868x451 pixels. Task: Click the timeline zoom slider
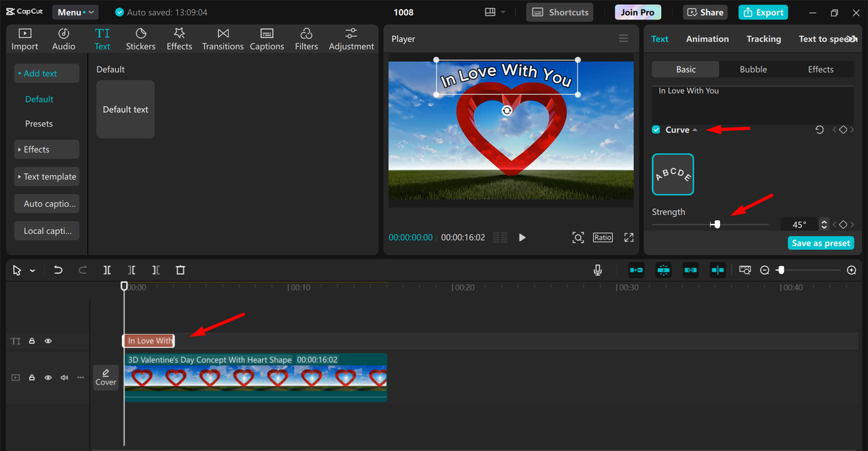808,270
